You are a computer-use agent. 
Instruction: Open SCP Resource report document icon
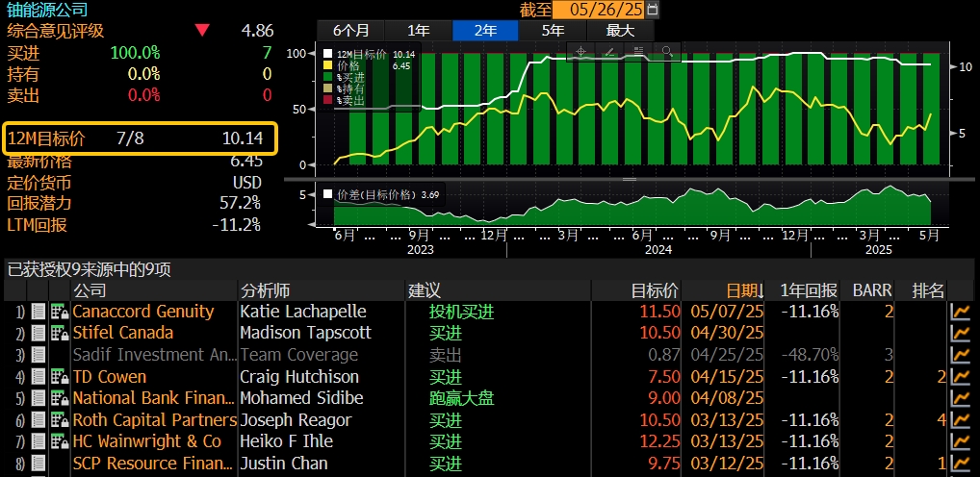coord(39,464)
